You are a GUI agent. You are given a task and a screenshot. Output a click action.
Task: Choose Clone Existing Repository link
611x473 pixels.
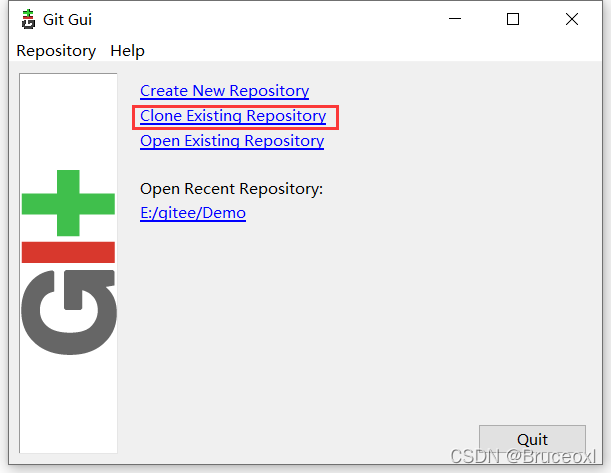[233, 116]
